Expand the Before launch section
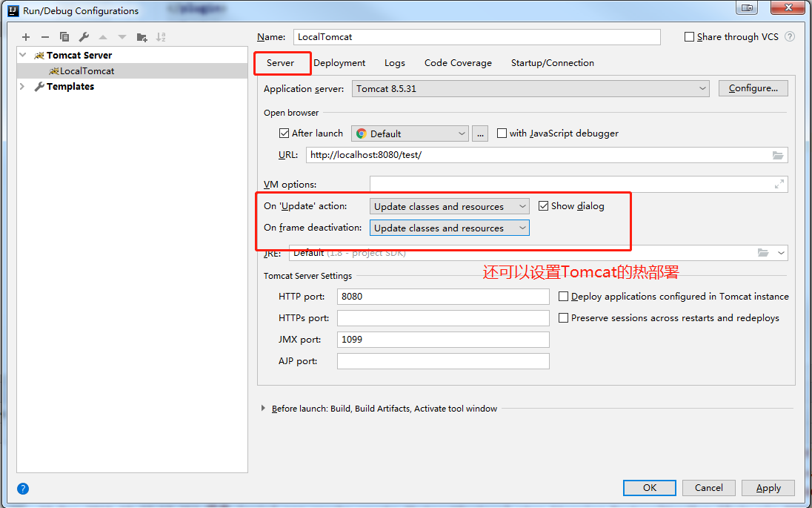 tap(264, 409)
